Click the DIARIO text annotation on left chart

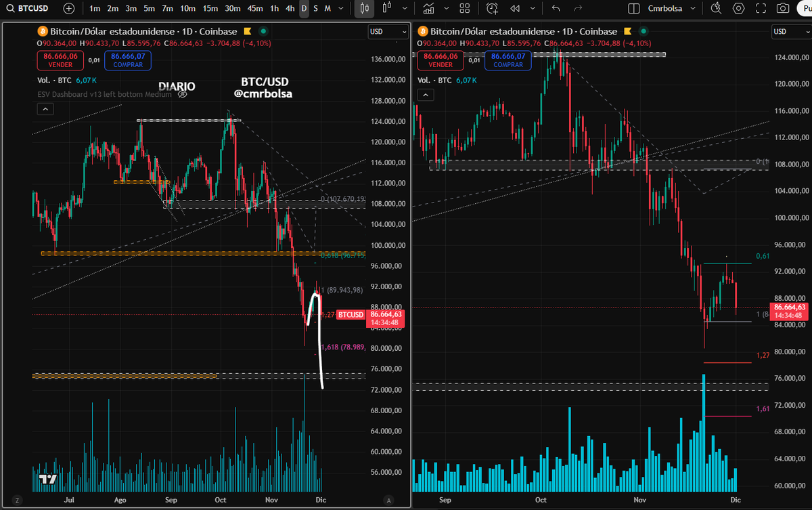[x=177, y=86]
